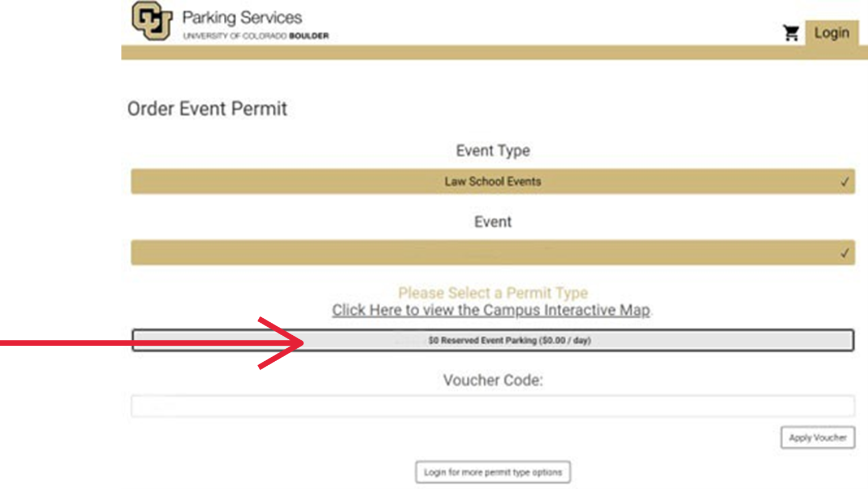868x489 pixels.
Task: Expand the Event dropdown
Action: (493, 253)
